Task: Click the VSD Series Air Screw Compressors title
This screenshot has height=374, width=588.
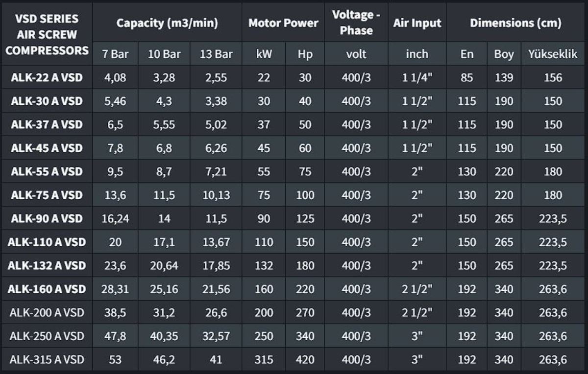Action: point(47,35)
